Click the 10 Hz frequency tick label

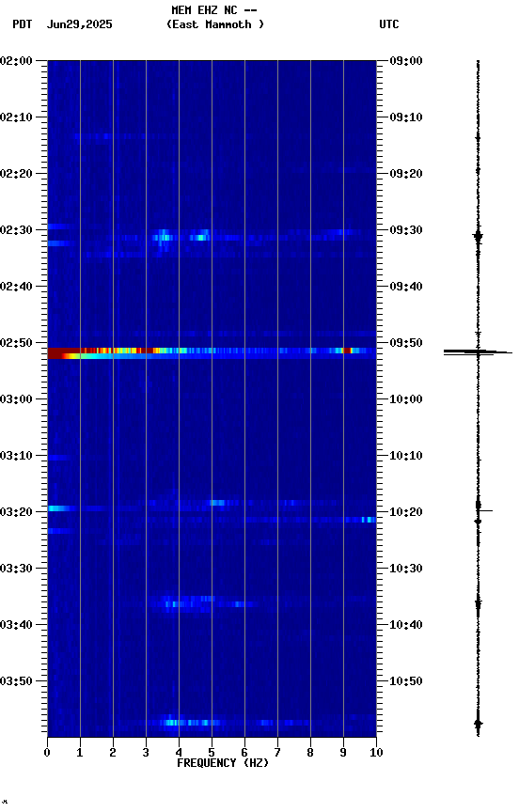coord(376,753)
